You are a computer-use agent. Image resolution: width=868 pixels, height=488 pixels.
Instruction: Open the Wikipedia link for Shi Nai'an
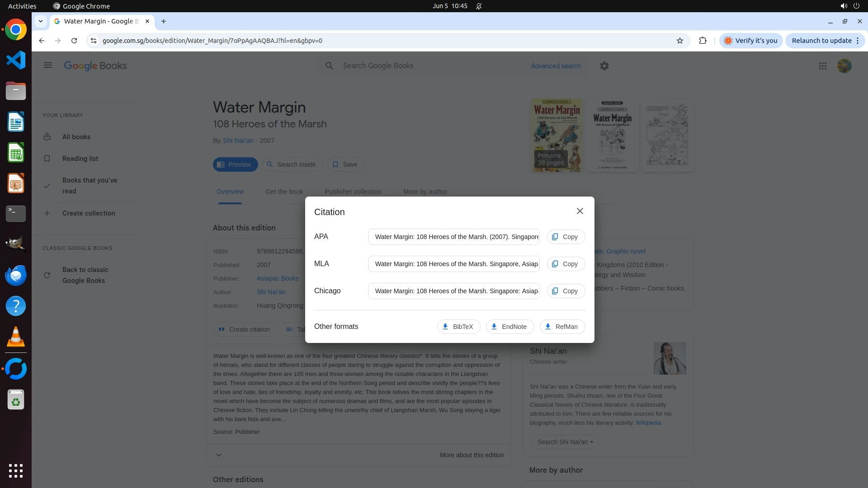click(648, 423)
